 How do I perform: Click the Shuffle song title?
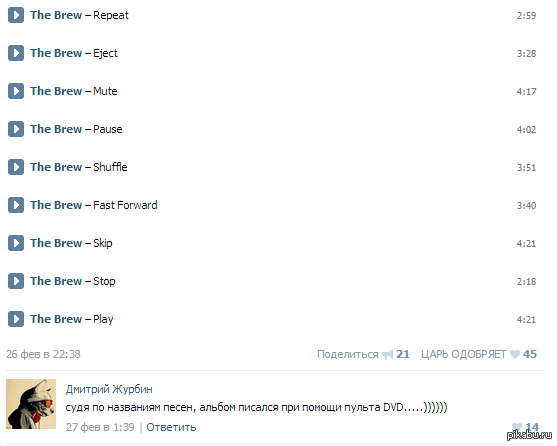[x=110, y=167]
